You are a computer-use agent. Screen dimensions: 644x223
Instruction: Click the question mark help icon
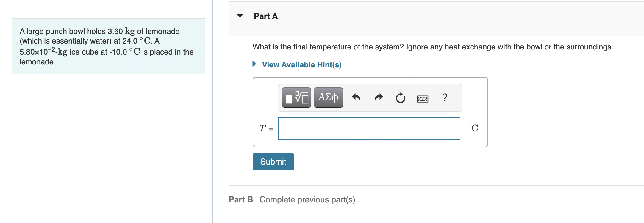(444, 98)
